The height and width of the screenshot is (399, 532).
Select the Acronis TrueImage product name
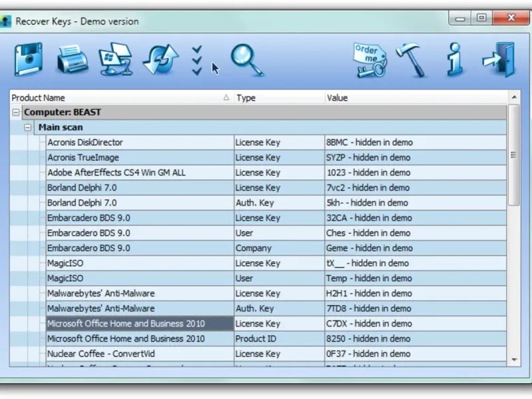[x=83, y=158]
